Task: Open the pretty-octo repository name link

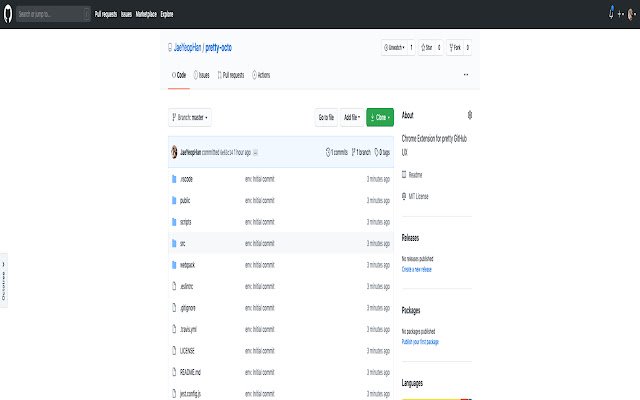Action: click(218, 47)
